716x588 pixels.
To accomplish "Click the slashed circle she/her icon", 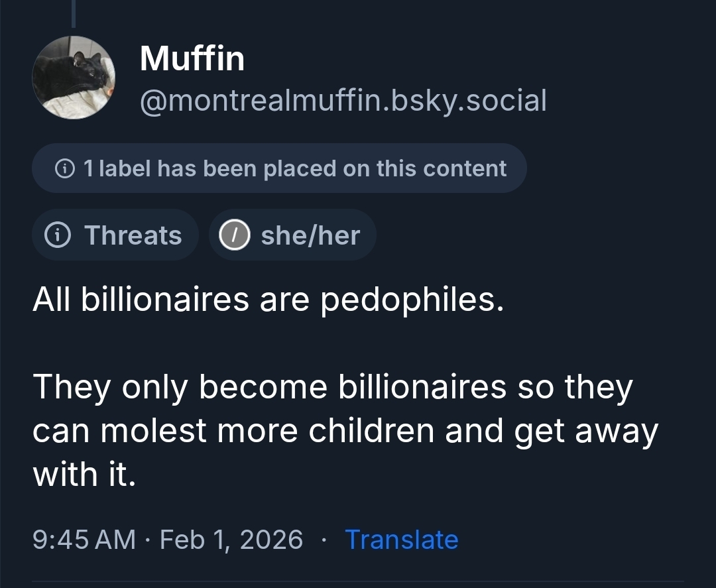I will pyautogui.click(x=235, y=235).
